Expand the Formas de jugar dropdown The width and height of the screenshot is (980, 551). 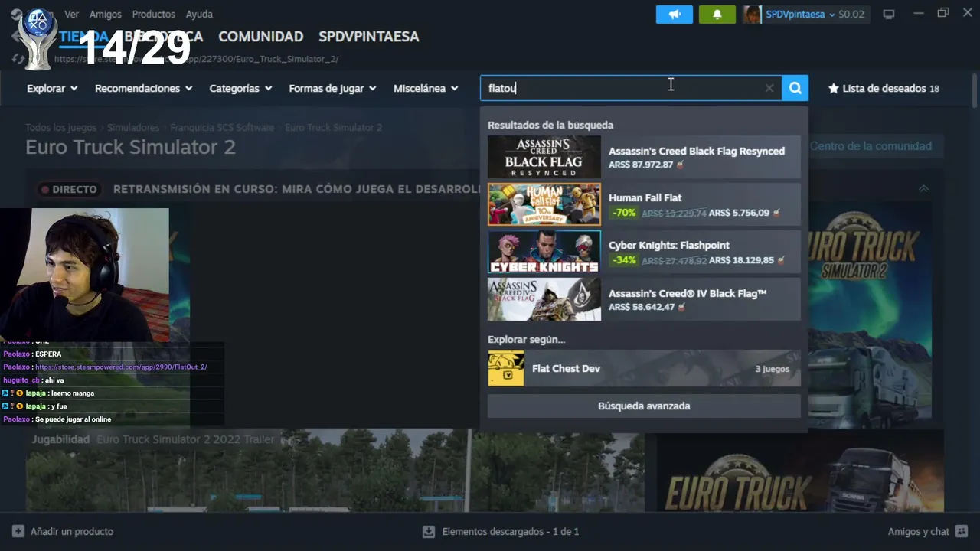click(x=332, y=88)
